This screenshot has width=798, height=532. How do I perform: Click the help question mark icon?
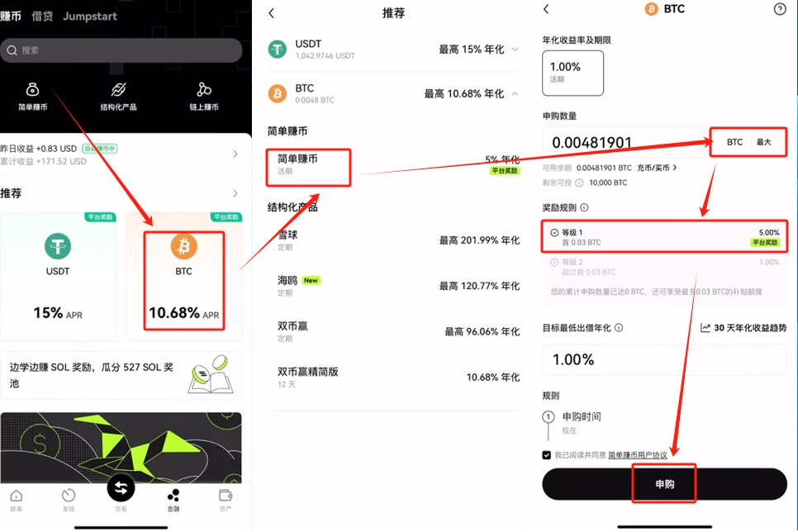780,9
